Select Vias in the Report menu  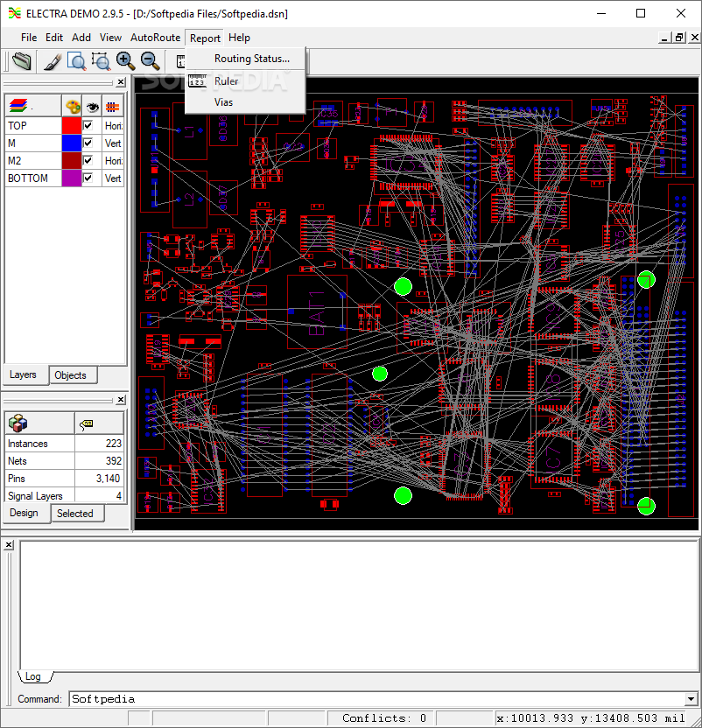click(x=245, y=102)
